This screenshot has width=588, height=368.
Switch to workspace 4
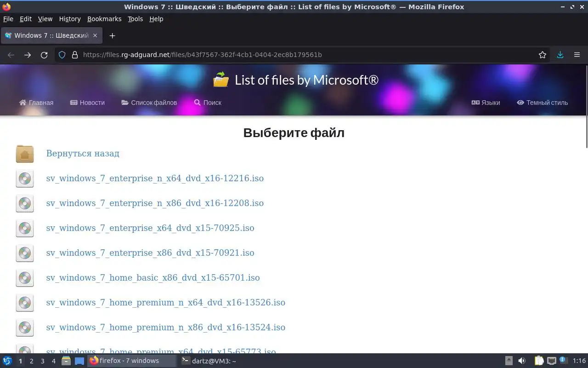[53, 361]
